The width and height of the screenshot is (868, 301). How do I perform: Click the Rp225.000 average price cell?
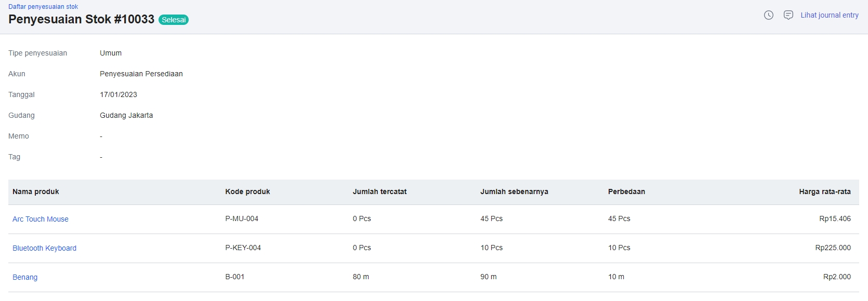click(x=833, y=248)
